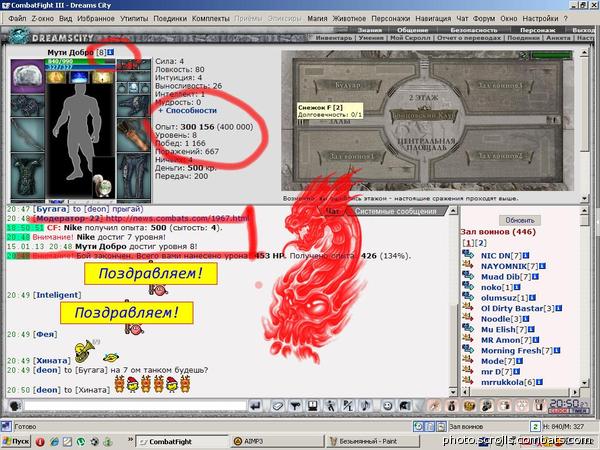
Task: Click the eraser clear-chat icon
Action: coord(277,406)
